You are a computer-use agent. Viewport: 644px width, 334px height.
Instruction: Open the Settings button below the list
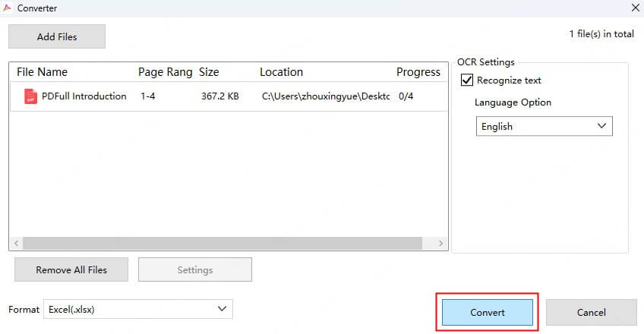tap(194, 269)
